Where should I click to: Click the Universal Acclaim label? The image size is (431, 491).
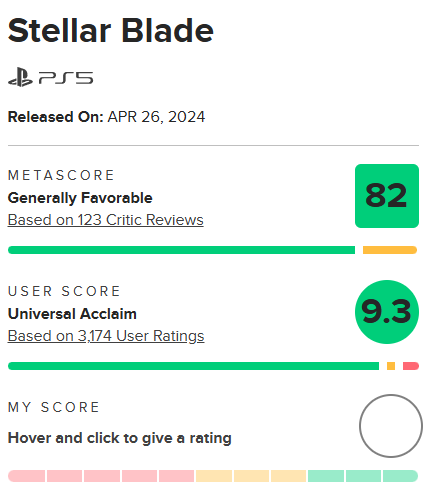tap(72, 314)
